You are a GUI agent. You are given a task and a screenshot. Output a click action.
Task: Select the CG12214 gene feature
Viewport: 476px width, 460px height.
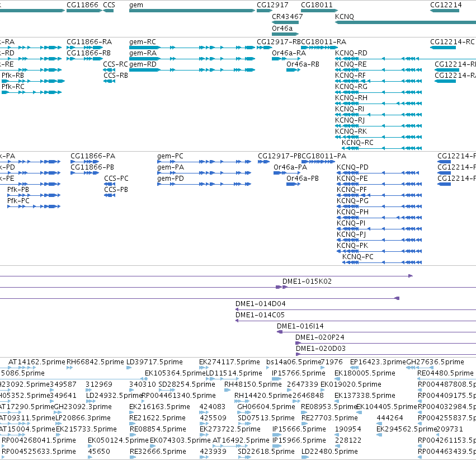(x=445, y=11)
